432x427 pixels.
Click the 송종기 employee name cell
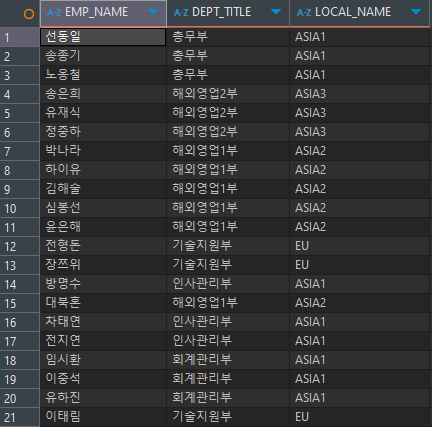pyautogui.click(x=103, y=56)
